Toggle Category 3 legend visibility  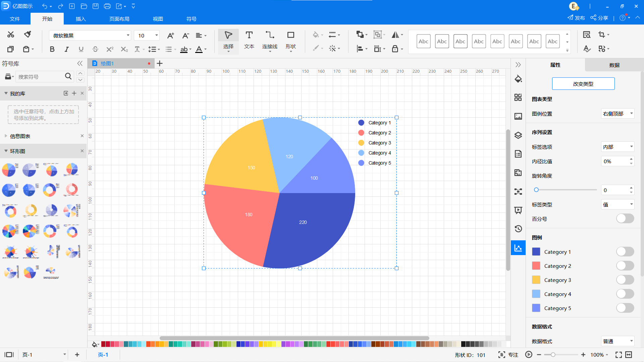point(626,280)
